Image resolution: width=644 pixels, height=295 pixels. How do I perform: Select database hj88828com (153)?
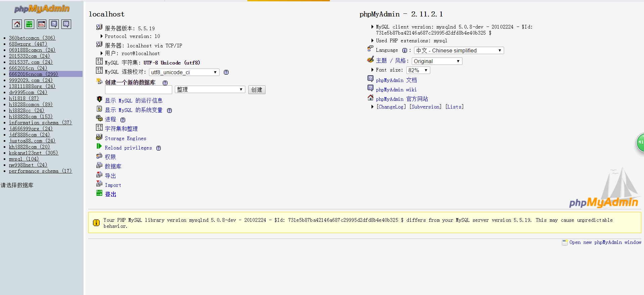(x=31, y=117)
